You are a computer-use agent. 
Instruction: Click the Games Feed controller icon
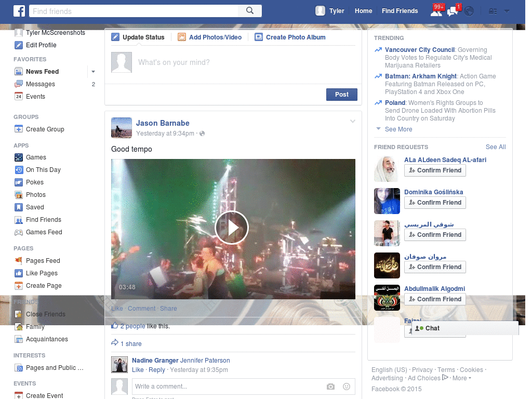coord(19,232)
